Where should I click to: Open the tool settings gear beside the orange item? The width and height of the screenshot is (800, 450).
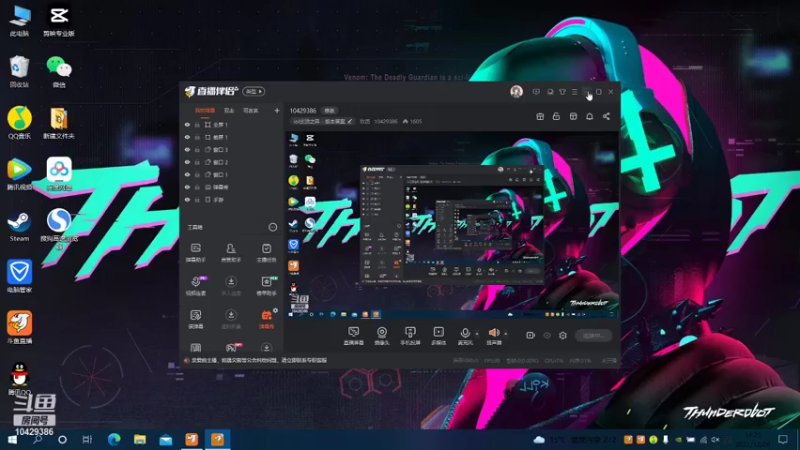(x=276, y=310)
